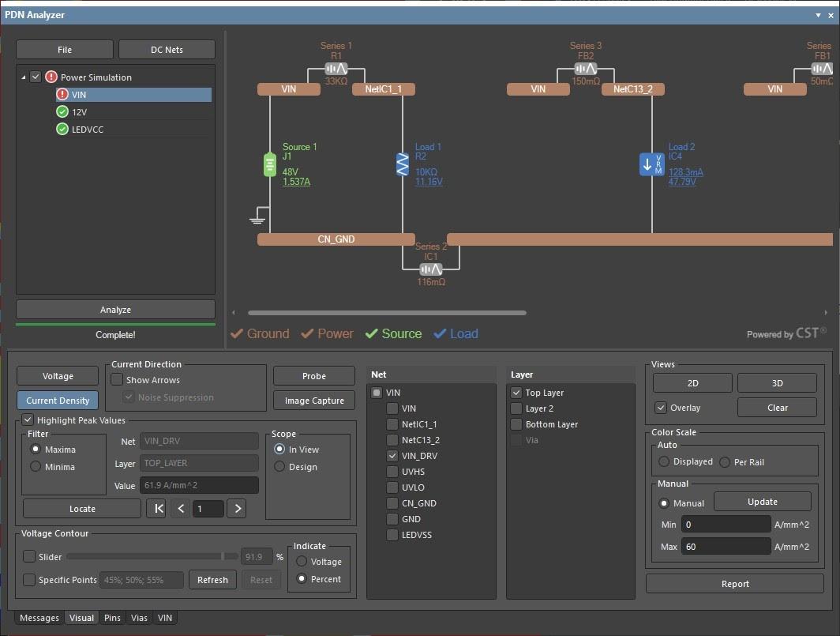Select the green Source 1 J1 symbol

tap(269, 164)
